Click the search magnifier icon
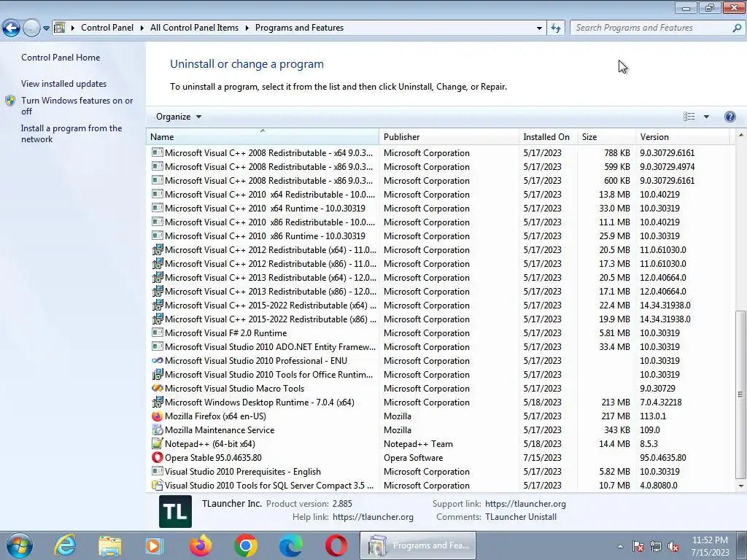 pos(737,28)
